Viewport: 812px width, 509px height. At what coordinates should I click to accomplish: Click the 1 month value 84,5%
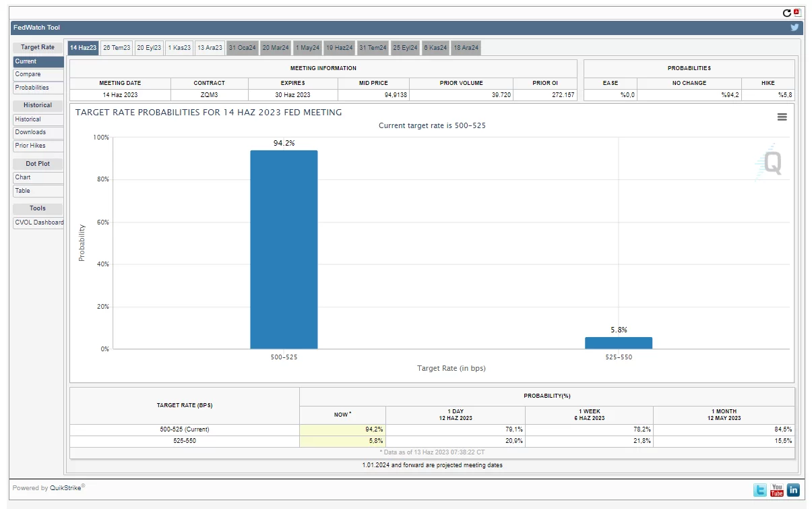[724, 429]
